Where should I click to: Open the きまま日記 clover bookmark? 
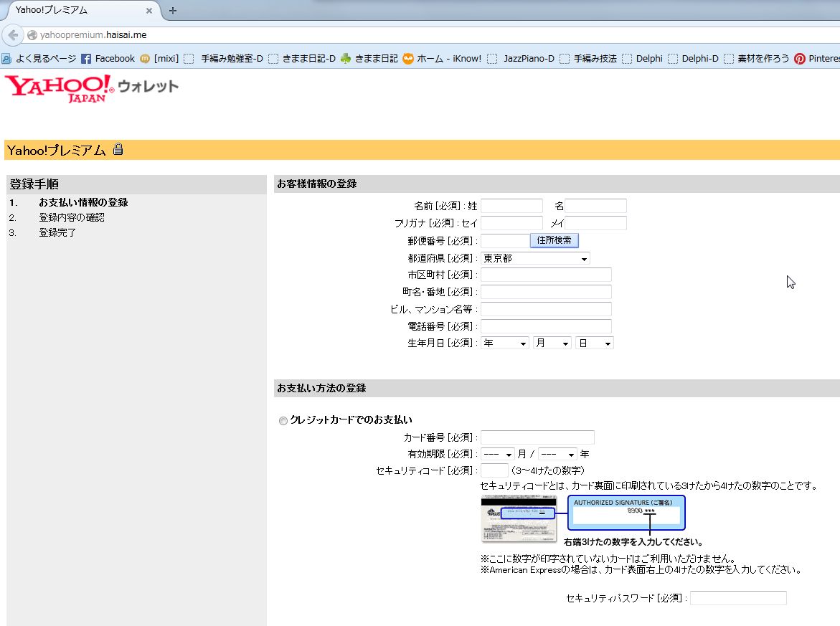(x=369, y=58)
